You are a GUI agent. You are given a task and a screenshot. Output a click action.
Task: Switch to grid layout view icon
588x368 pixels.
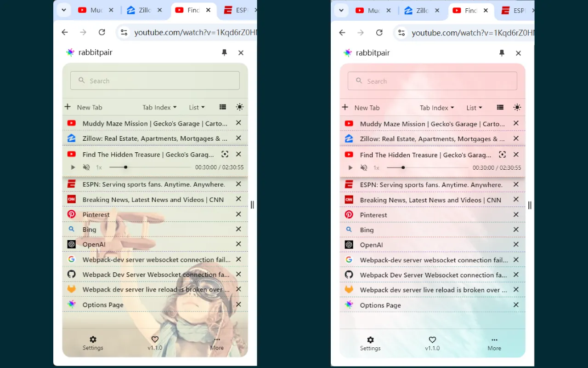[x=222, y=107]
